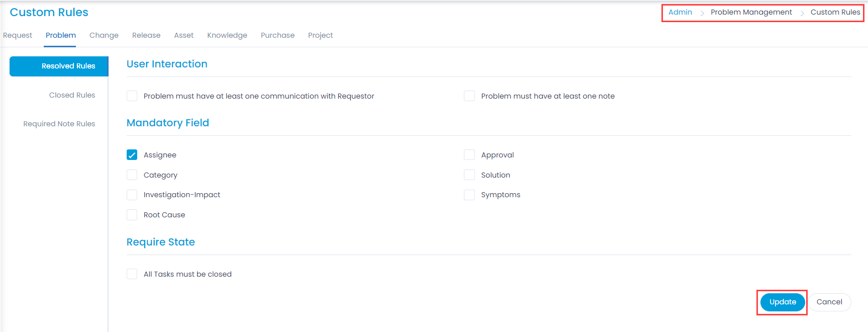Enable communication with Requestor rule

132,96
